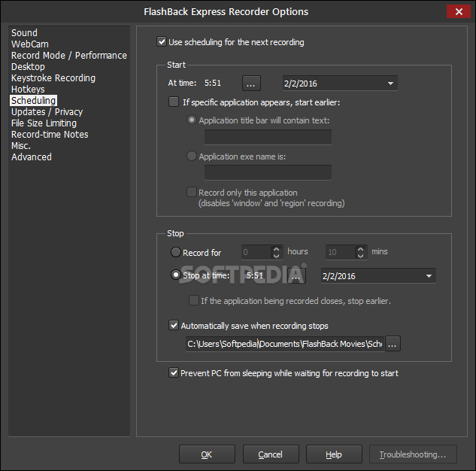The image size is (476, 471).
Task: Go to Desktop settings category
Action: (28, 66)
